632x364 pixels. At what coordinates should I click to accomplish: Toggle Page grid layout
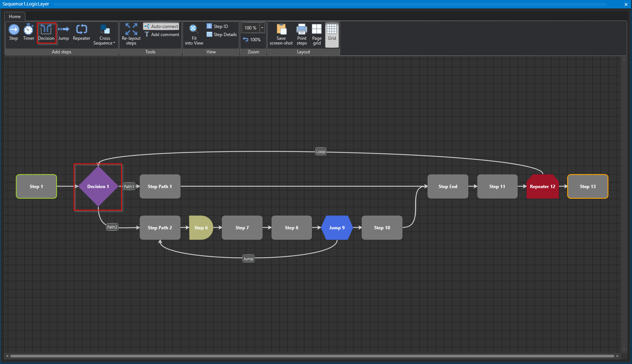pos(317,35)
